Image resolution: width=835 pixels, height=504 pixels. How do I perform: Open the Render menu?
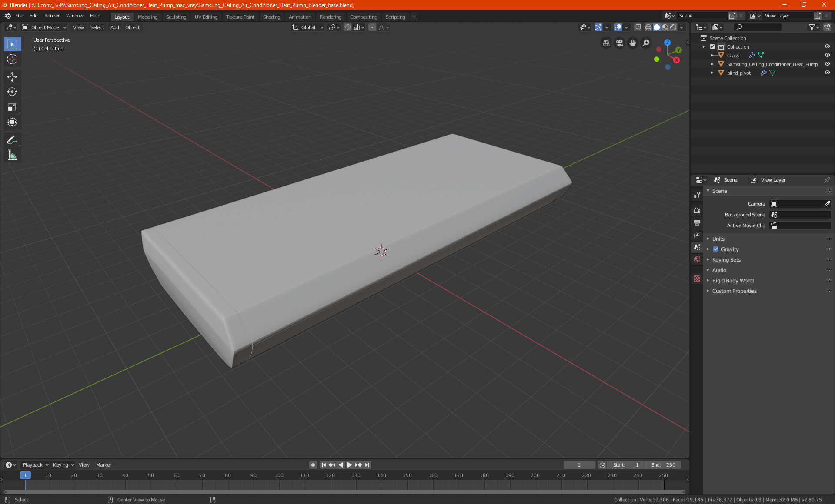point(52,16)
